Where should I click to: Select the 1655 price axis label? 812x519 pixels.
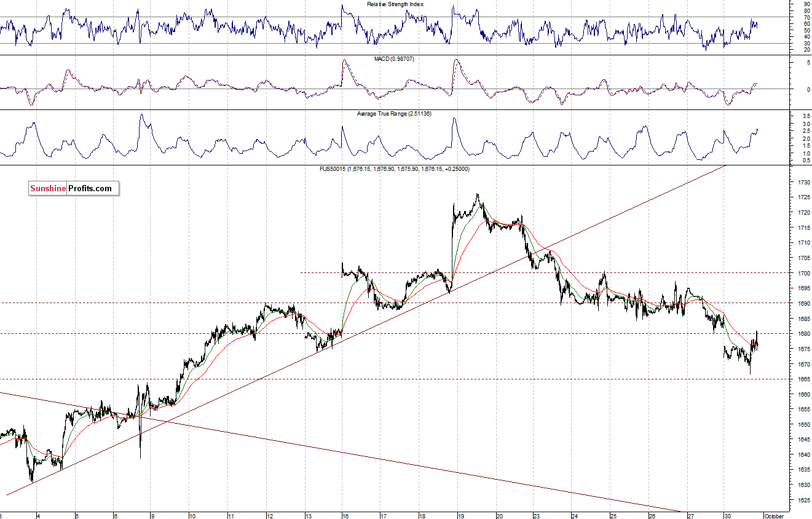(803, 410)
